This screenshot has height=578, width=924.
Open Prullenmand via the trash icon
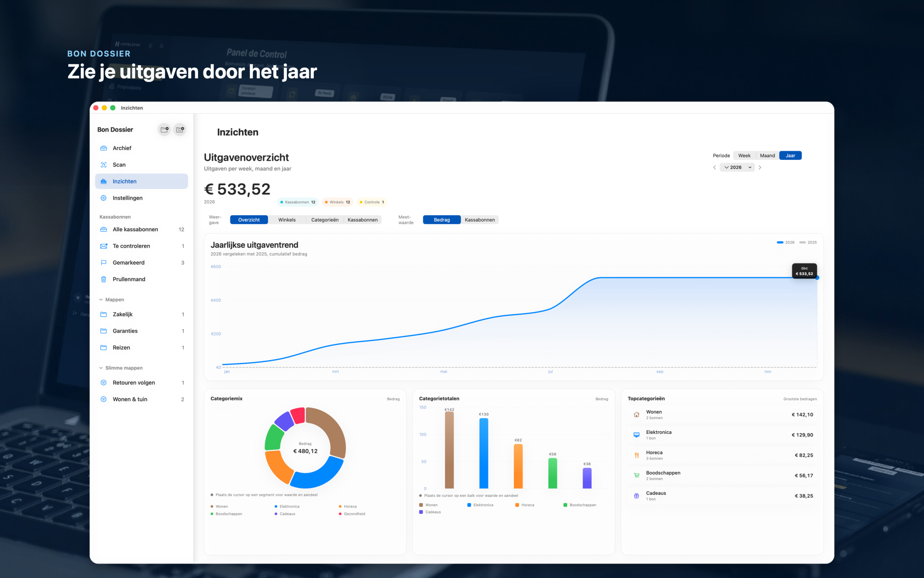104,279
